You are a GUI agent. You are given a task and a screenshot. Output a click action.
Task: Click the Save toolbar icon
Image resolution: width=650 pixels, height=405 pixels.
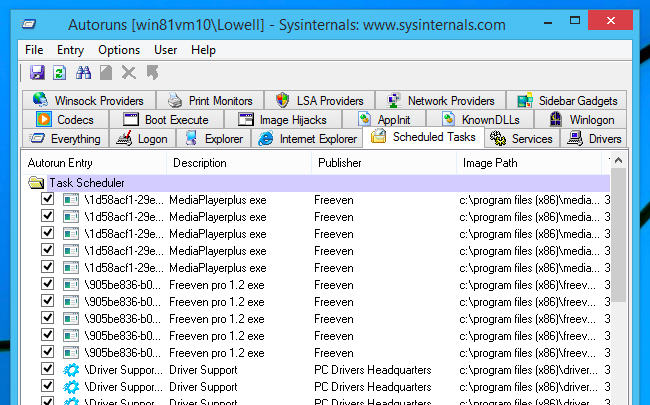[37, 73]
